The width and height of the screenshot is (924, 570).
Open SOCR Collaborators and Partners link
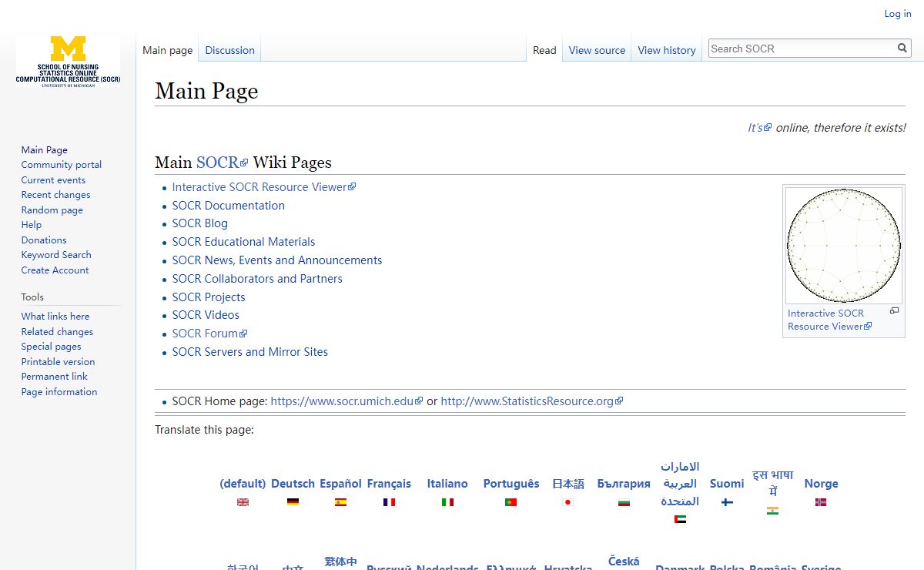(257, 279)
